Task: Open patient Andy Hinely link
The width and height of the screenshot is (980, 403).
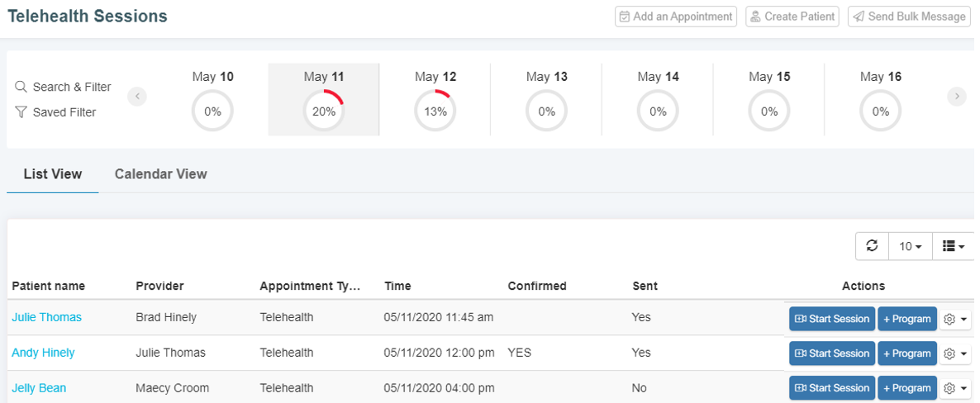Action: tap(42, 353)
